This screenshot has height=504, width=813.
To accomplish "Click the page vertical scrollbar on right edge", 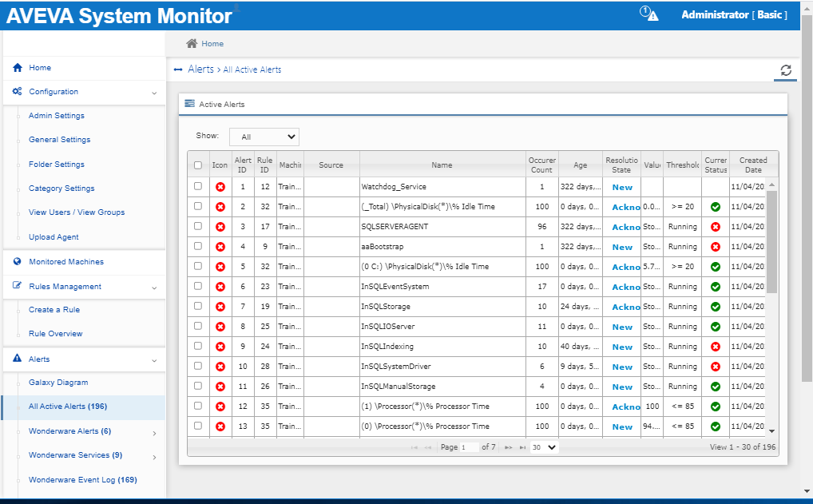I will [807, 200].
